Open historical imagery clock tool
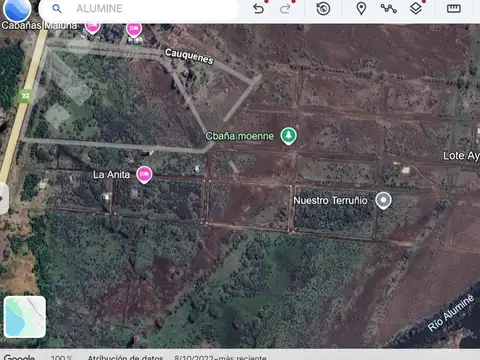 [x=323, y=9]
